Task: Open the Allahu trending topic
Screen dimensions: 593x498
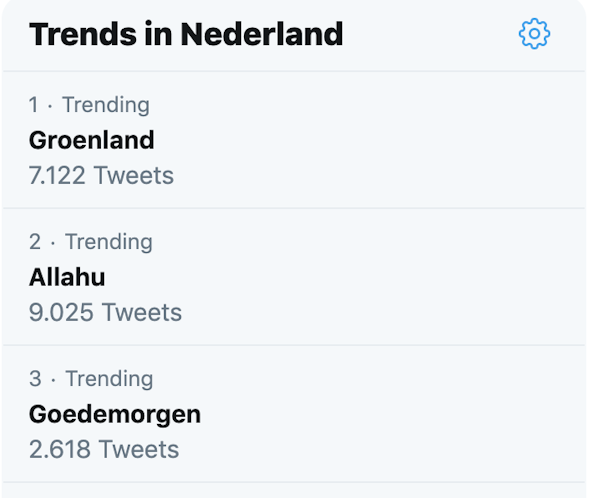Action: pyautogui.click(x=67, y=277)
